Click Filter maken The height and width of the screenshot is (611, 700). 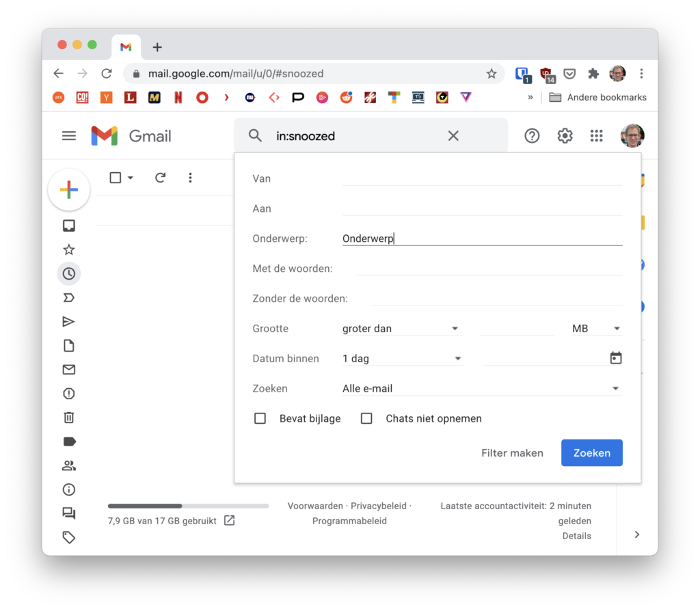(512, 453)
